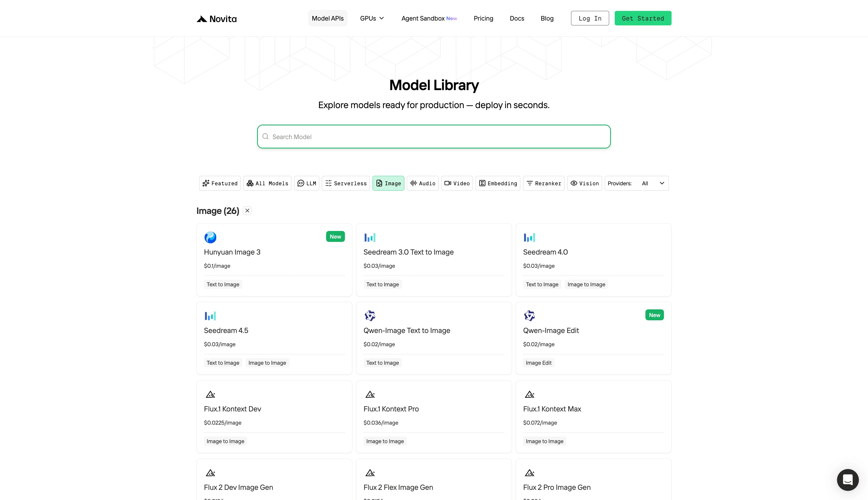Clear the Image filter with X icon

(x=247, y=210)
